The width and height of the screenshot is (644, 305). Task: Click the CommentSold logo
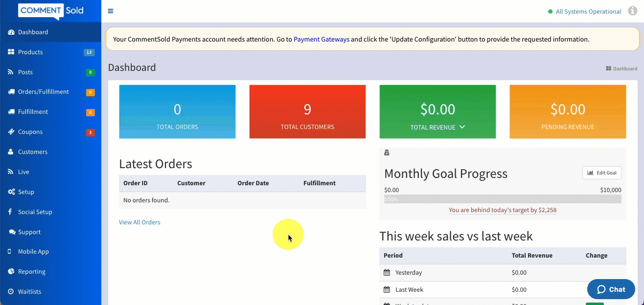click(50, 11)
